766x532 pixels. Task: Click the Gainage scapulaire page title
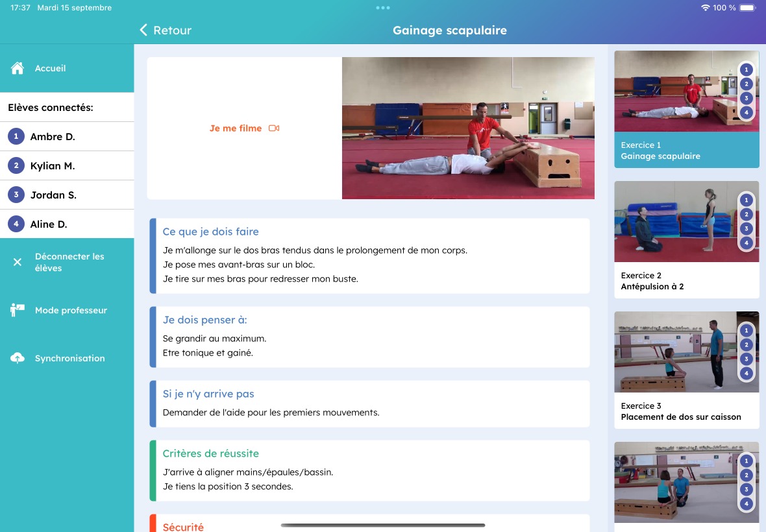(449, 30)
